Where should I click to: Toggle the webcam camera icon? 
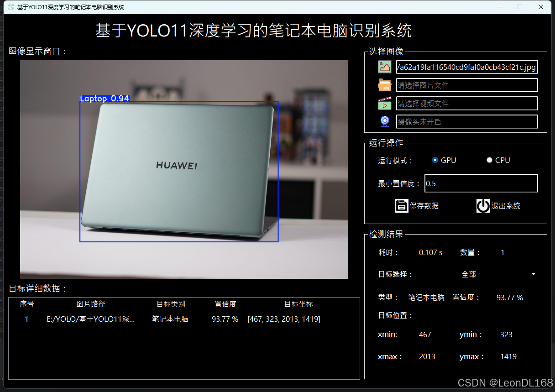click(385, 121)
